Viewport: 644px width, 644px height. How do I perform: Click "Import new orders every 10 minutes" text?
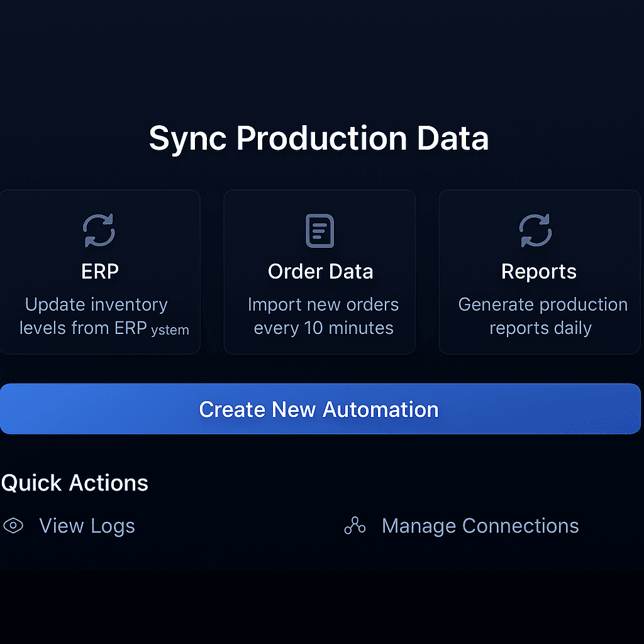click(323, 316)
